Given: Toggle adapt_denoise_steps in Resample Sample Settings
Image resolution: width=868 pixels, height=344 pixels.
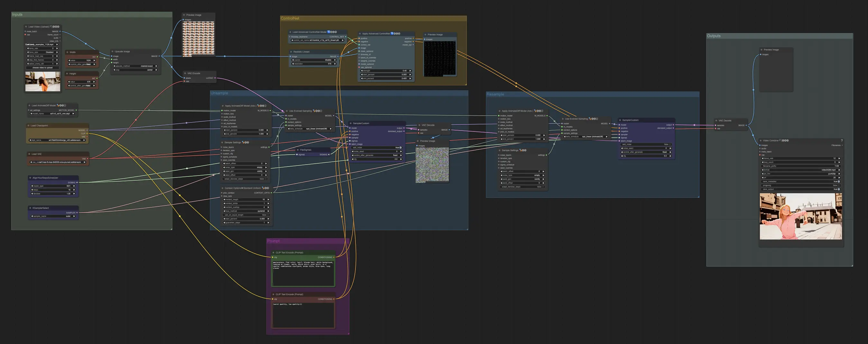Looking at the screenshot, I should 522,187.
